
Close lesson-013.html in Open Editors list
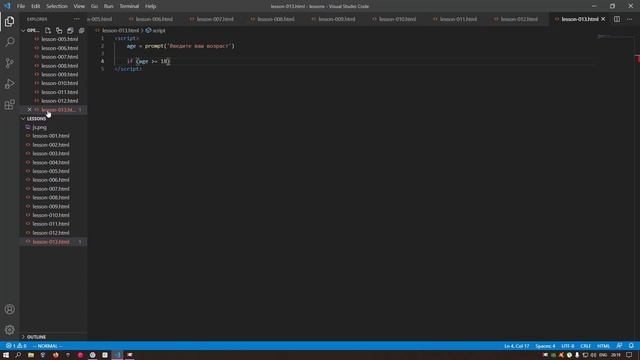point(29,110)
